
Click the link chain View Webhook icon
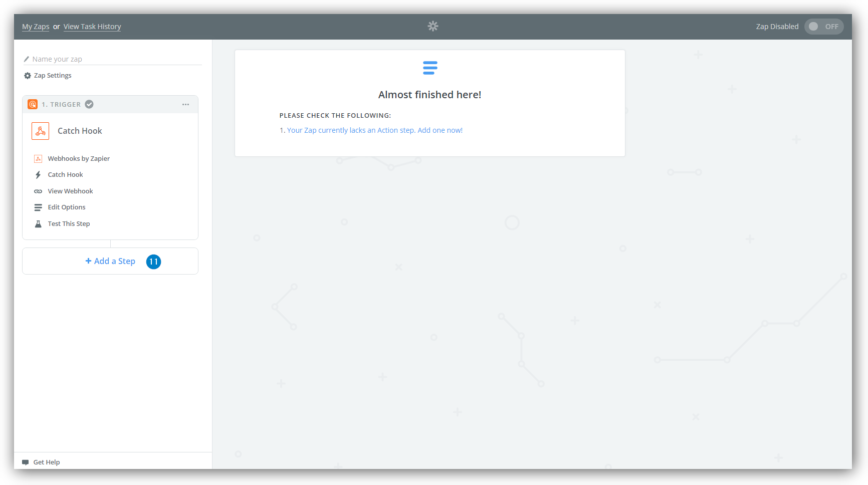[38, 191]
